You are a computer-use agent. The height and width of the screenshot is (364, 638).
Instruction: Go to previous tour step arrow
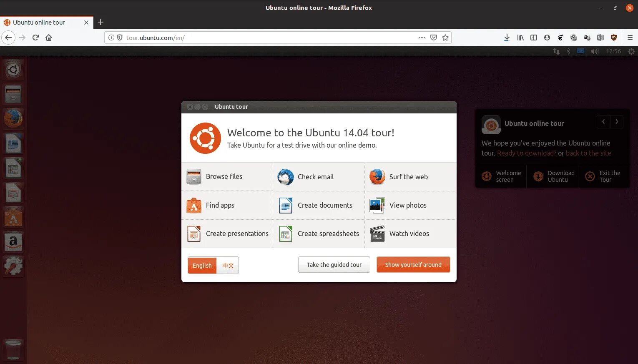pos(603,122)
